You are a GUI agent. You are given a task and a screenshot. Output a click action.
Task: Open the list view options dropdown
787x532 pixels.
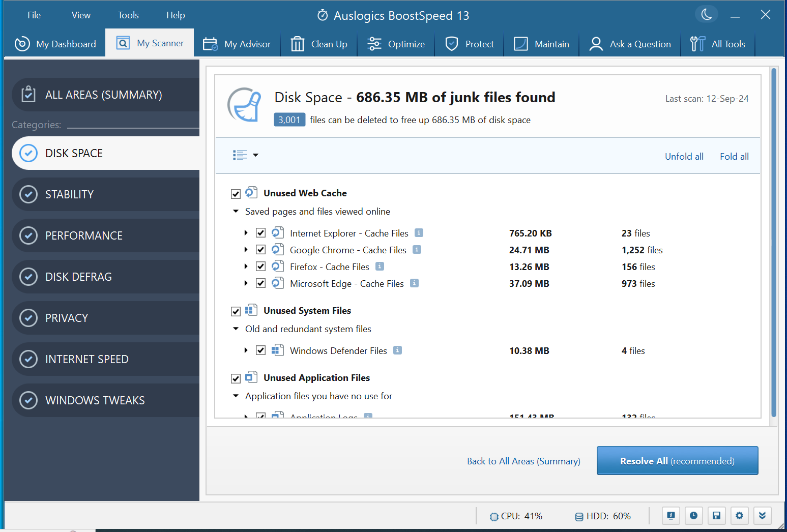(x=246, y=155)
